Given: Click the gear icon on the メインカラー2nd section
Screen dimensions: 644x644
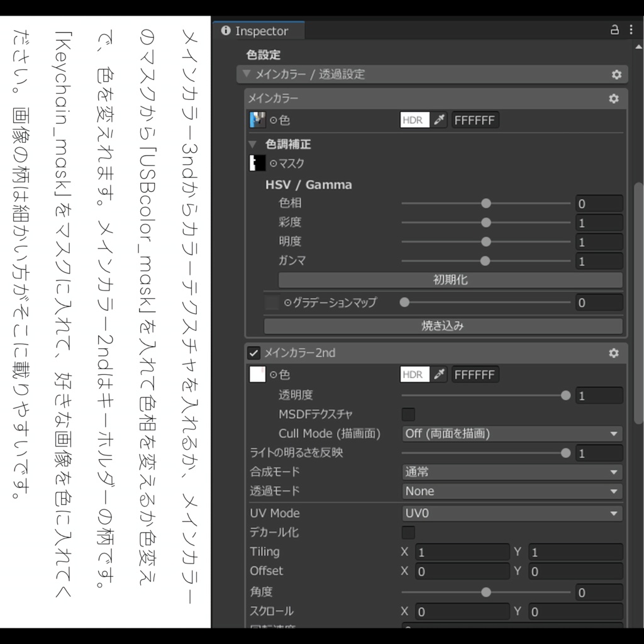Looking at the screenshot, I should (x=614, y=353).
